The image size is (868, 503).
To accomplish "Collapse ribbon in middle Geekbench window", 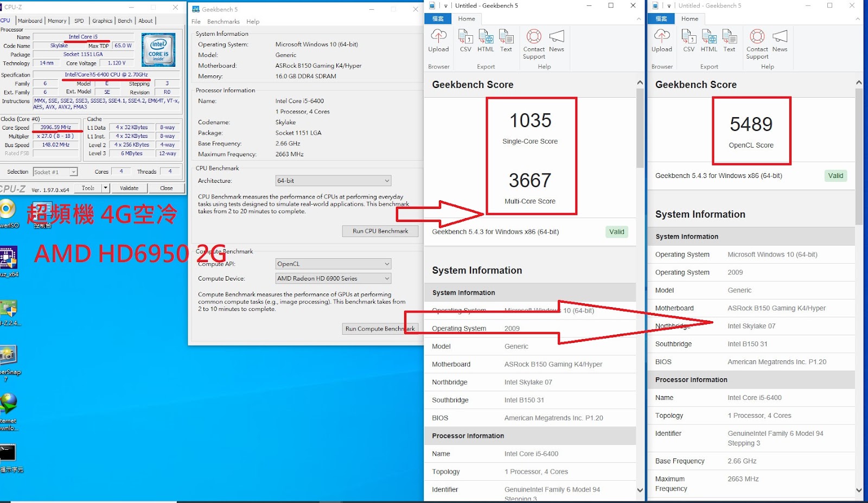I will [639, 19].
